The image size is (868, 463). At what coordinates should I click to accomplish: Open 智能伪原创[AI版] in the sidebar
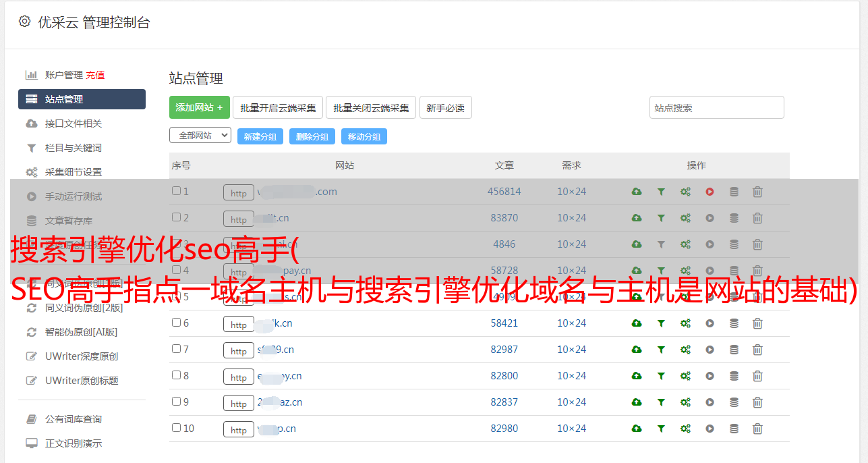[x=82, y=332]
